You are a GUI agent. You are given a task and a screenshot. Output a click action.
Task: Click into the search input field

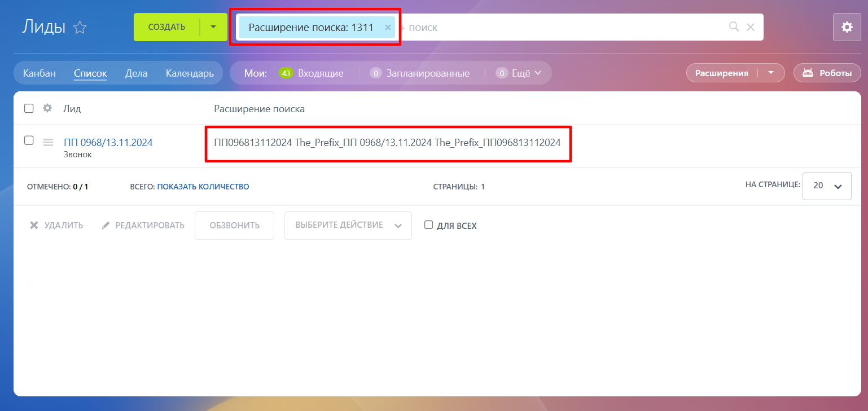[564, 27]
